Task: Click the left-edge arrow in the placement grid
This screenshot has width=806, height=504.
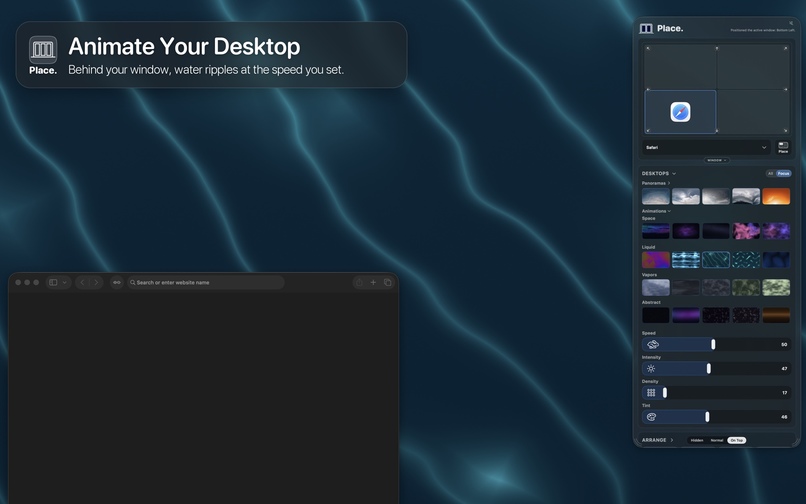Action: click(x=648, y=89)
